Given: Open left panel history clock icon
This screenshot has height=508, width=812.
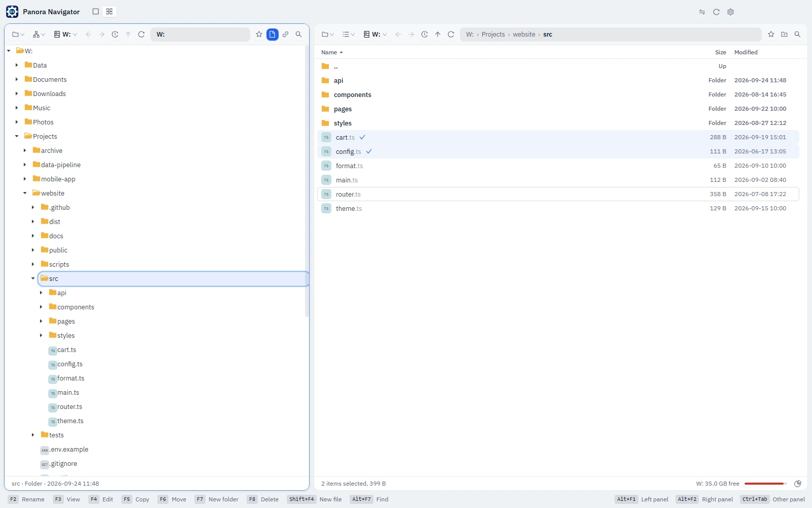Looking at the screenshot, I should pyautogui.click(x=115, y=35).
